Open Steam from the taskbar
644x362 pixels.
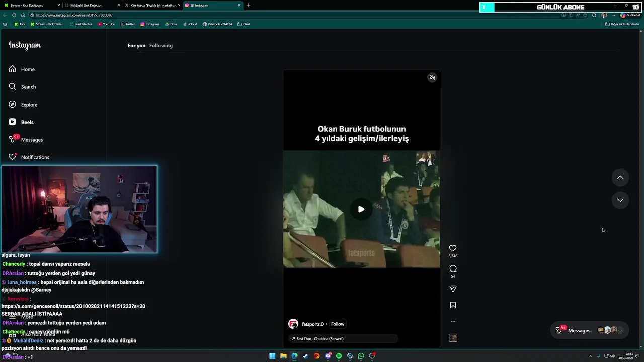[305, 356]
